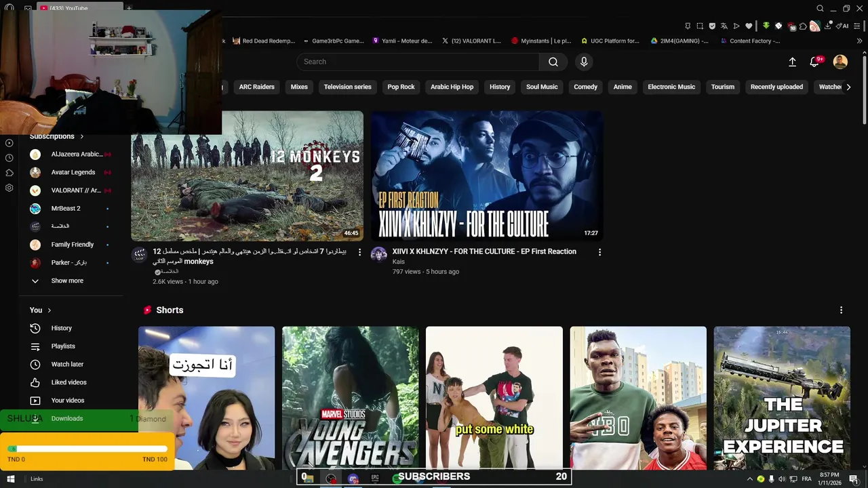Click the YouTube search input field
The height and width of the screenshot is (488, 868).
[418, 62]
